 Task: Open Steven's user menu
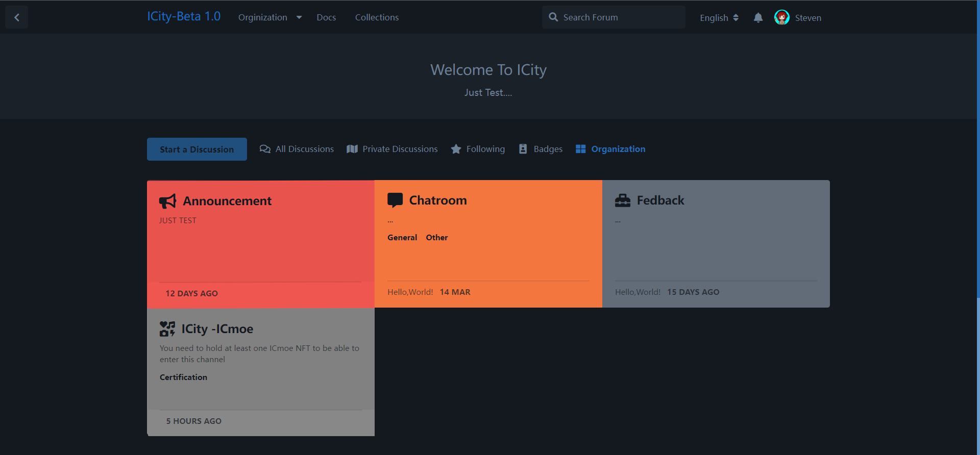tap(798, 18)
